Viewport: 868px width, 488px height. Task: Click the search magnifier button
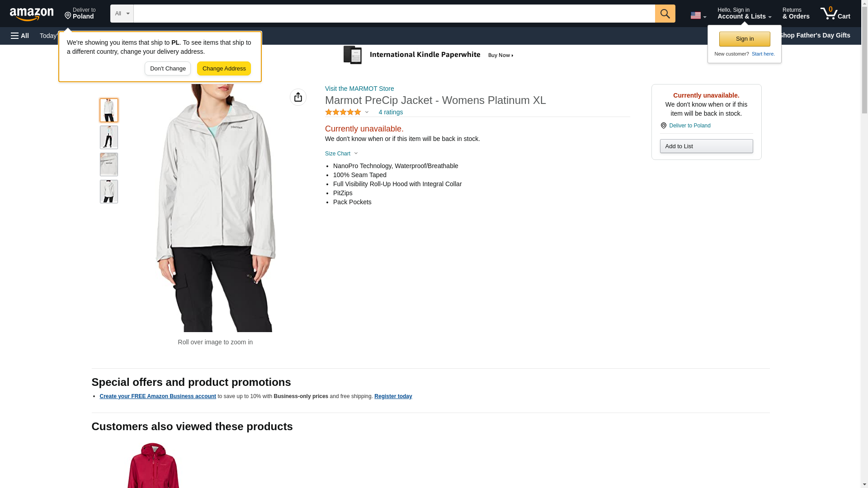tap(665, 14)
